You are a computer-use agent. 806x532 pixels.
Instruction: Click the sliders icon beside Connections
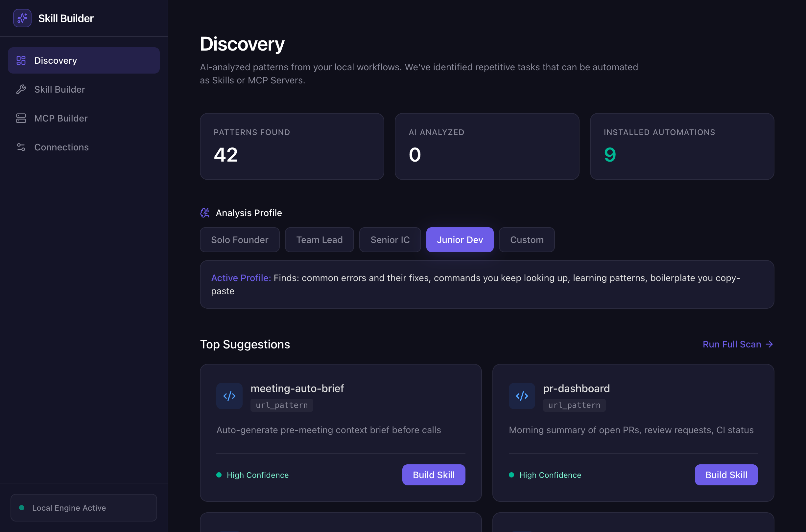coord(21,147)
